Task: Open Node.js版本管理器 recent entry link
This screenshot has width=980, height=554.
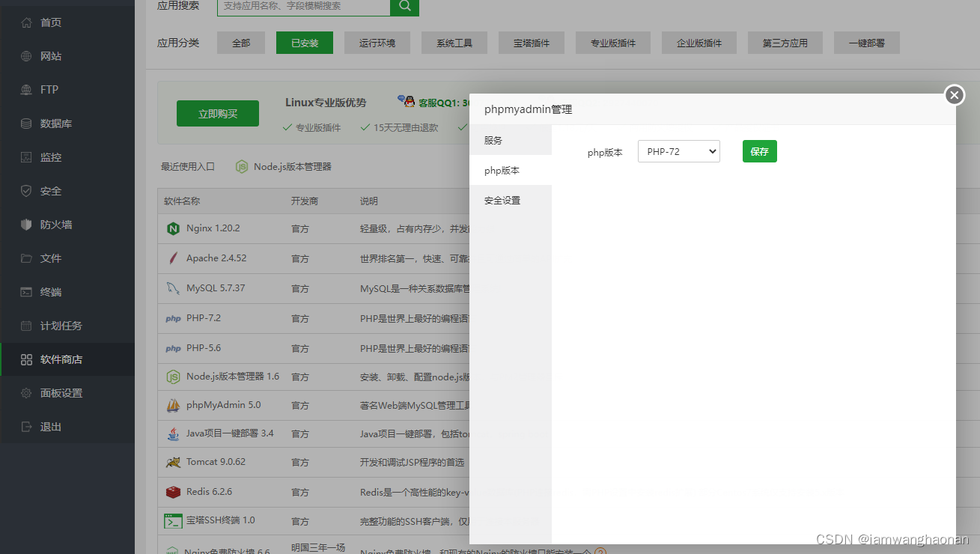Action: pos(292,167)
